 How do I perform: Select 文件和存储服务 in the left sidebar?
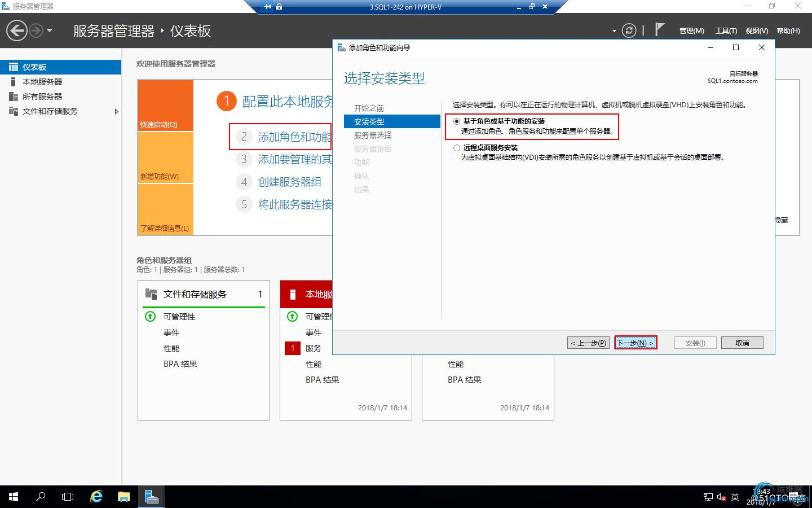coord(60,111)
